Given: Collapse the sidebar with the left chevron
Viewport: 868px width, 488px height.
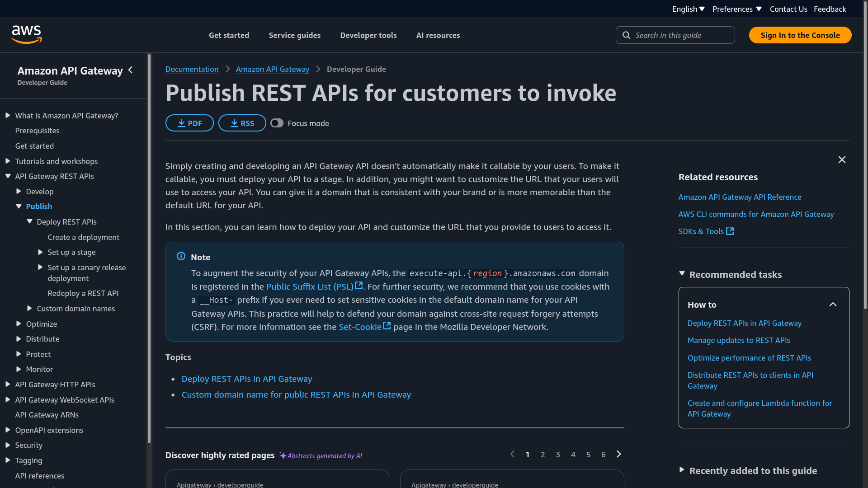Looking at the screenshot, I should coord(131,70).
